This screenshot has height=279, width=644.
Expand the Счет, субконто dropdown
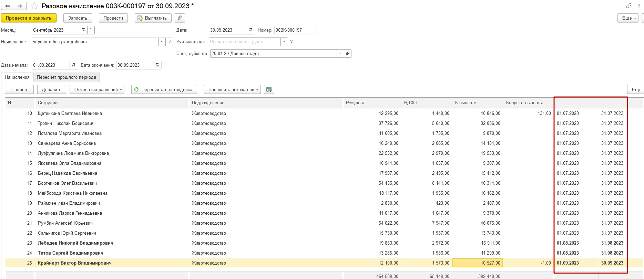click(340, 53)
